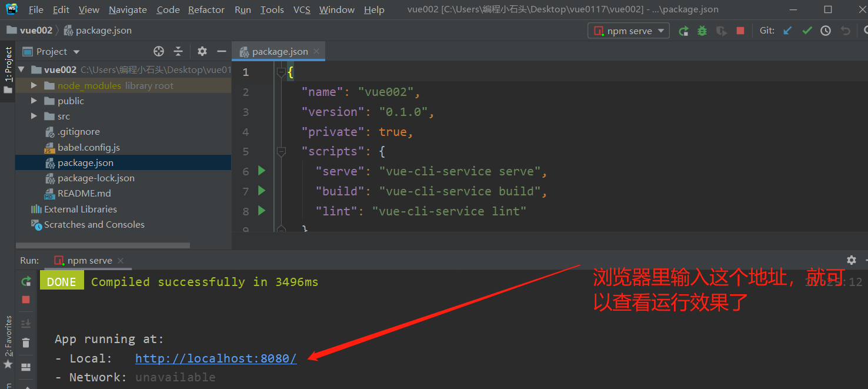
Task: Open the Help menu
Action: 374,9
